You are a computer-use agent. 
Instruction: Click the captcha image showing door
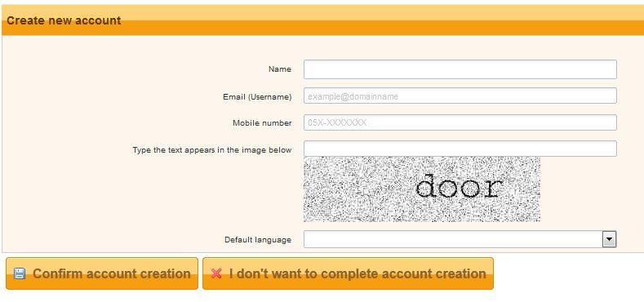422,189
